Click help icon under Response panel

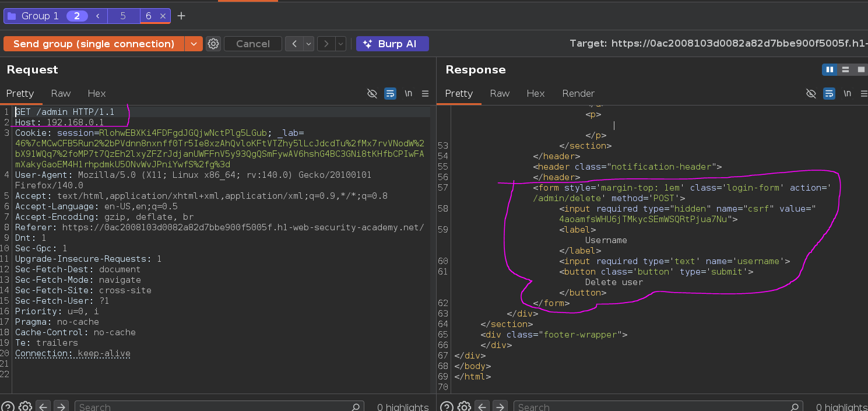(446, 407)
